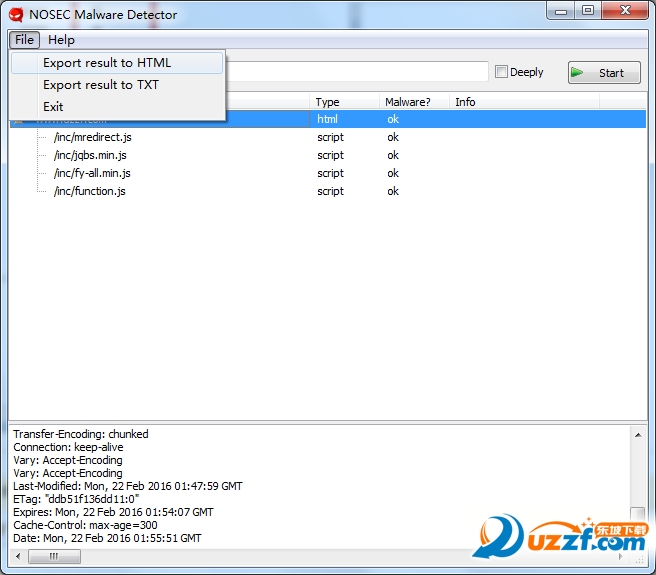Click the Malware? column header
This screenshot has width=656, height=575.
(414, 102)
